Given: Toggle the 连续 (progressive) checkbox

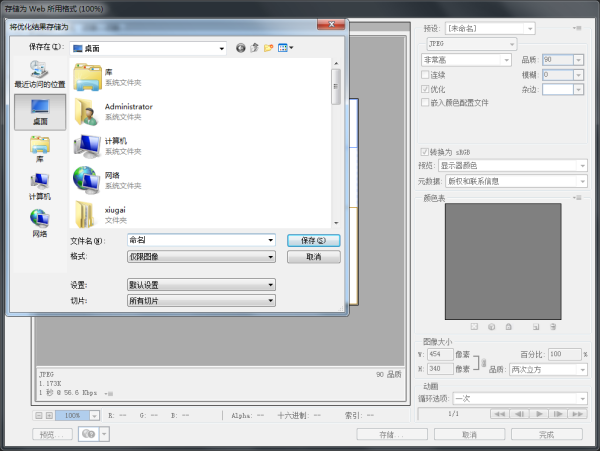Looking at the screenshot, I should [x=425, y=74].
